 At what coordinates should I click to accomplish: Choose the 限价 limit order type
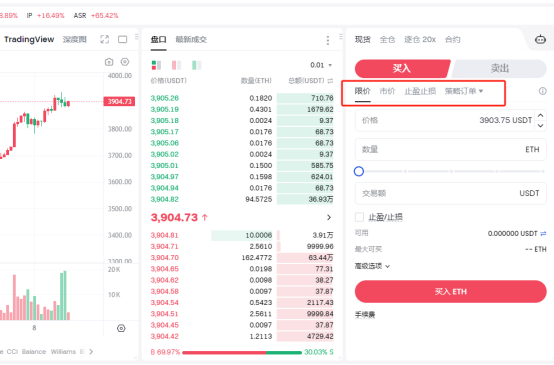tap(363, 91)
